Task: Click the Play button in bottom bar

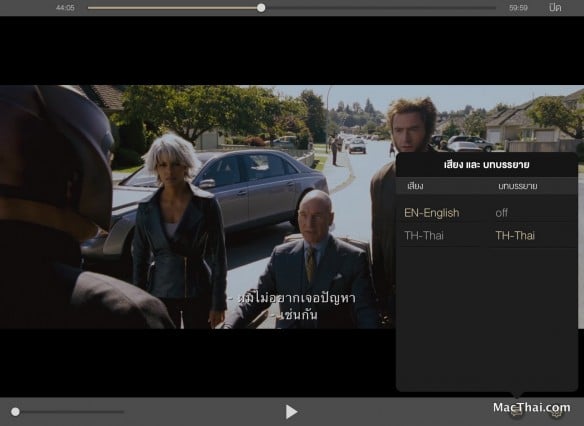Action: pyautogui.click(x=291, y=412)
